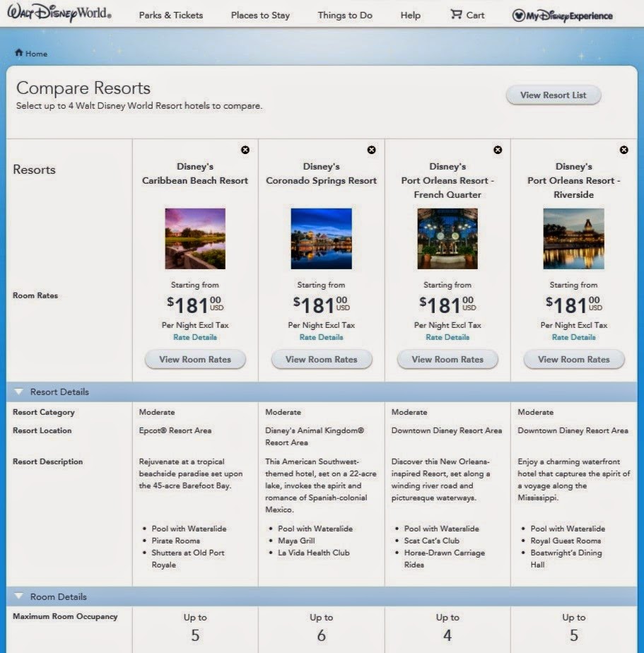This screenshot has width=644, height=653.
Task: Open the Help menu
Action: (410, 15)
